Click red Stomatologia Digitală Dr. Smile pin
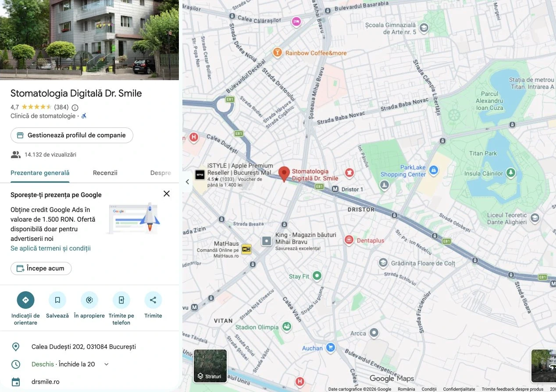The image size is (556, 392). tap(284, 174)
